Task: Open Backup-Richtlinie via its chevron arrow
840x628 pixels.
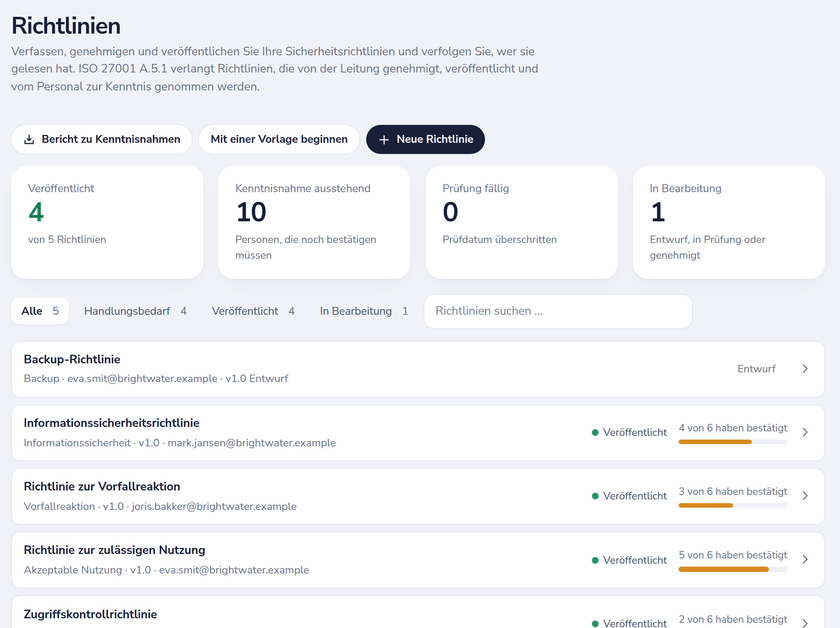Action: pyautogui.click(x=805, y=369)
